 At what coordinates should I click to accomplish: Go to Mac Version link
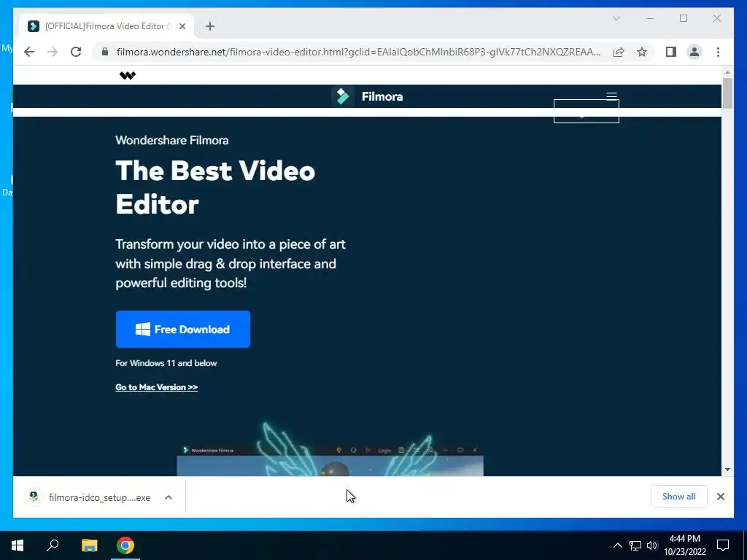pos(156,387)
